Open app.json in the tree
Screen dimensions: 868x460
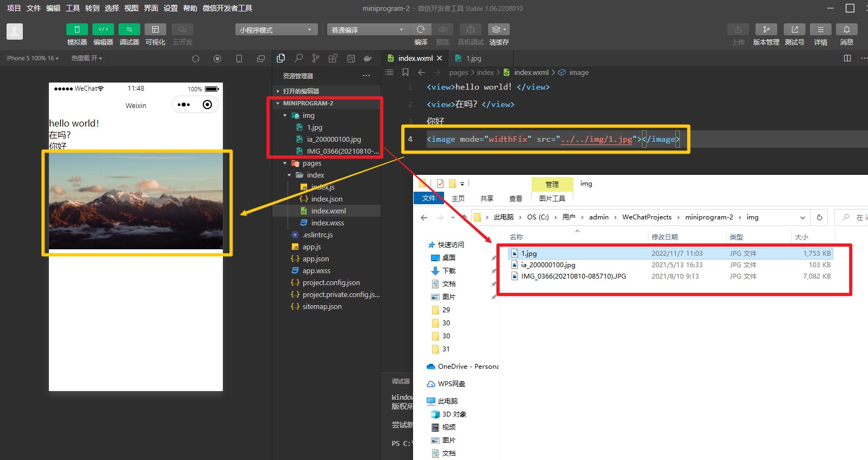pos(316,259)
